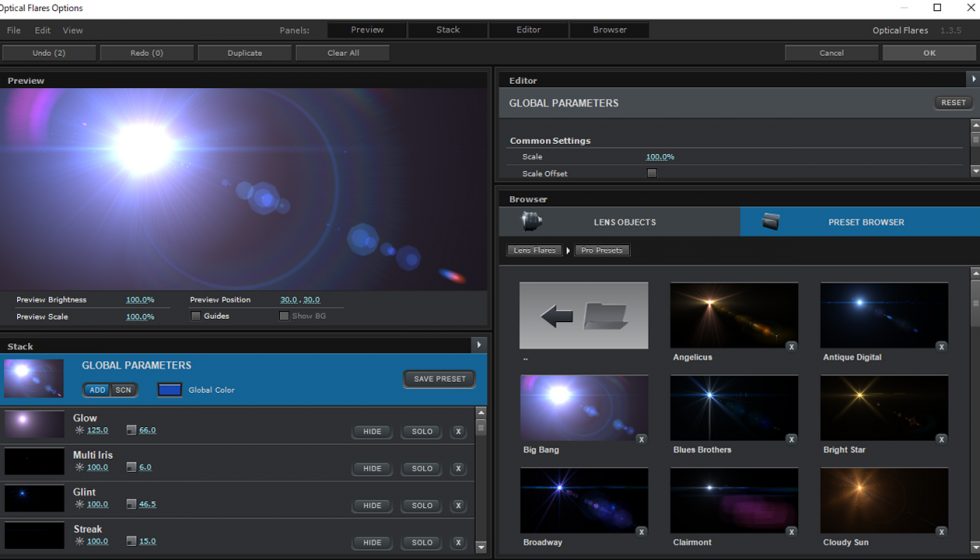Click the Preset Browser folder icon

pos(771,222)
